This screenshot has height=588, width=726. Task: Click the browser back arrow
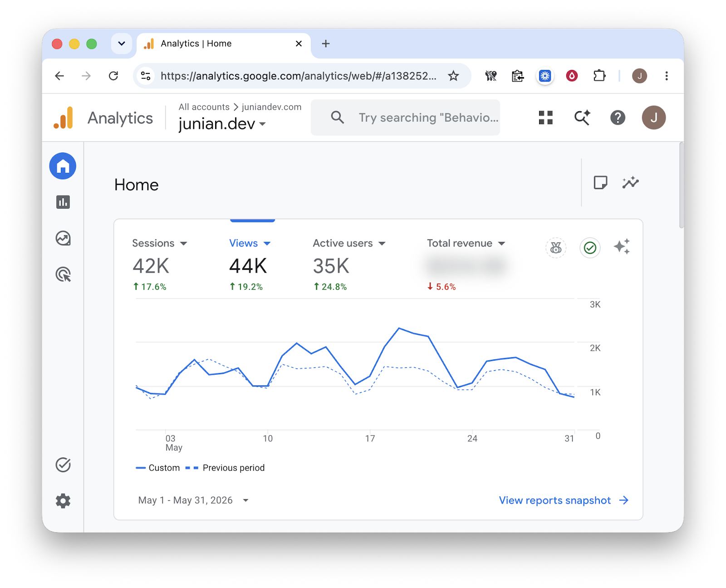click(59, 76)
